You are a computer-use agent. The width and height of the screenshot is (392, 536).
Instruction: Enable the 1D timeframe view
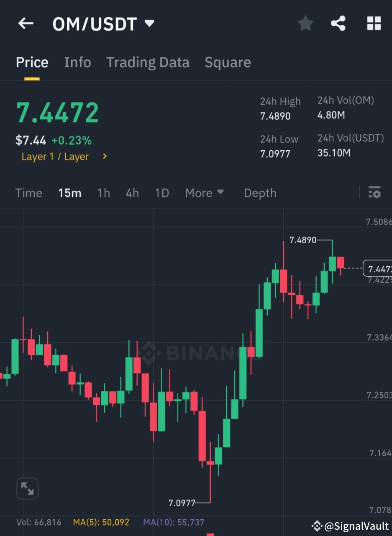[x=162, y=193]
